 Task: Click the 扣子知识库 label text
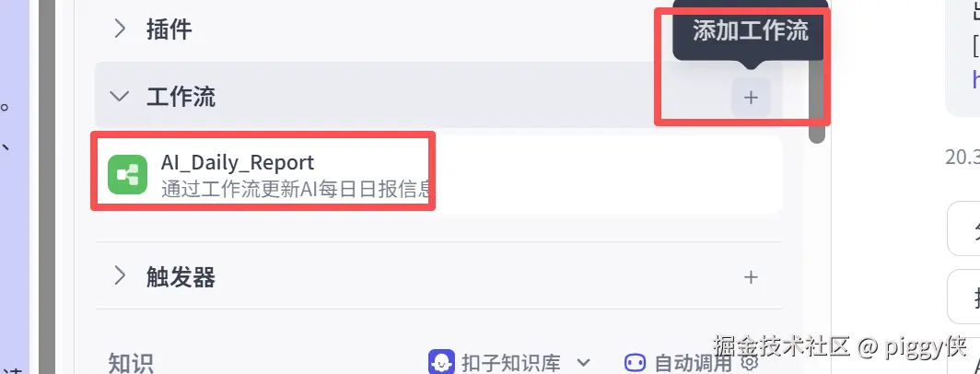click(x=510, y=363)
